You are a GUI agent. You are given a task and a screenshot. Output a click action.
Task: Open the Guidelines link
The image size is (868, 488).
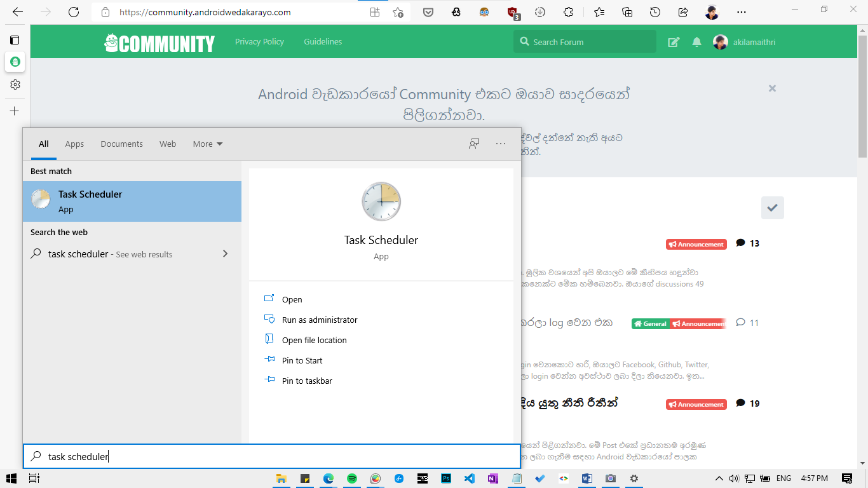click(323, 41)
